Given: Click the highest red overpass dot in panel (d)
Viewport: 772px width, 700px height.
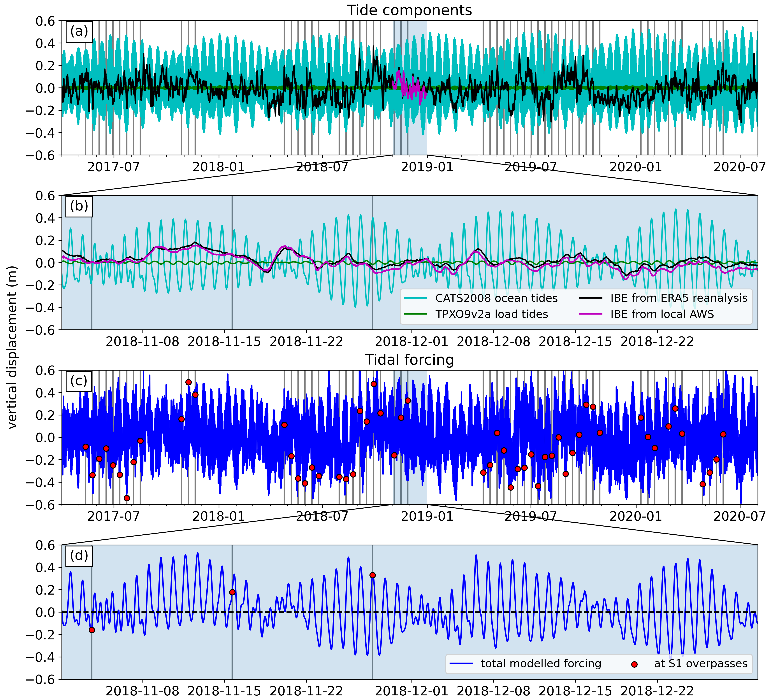Looking at the screenshot, I should (x=372, y=575).
